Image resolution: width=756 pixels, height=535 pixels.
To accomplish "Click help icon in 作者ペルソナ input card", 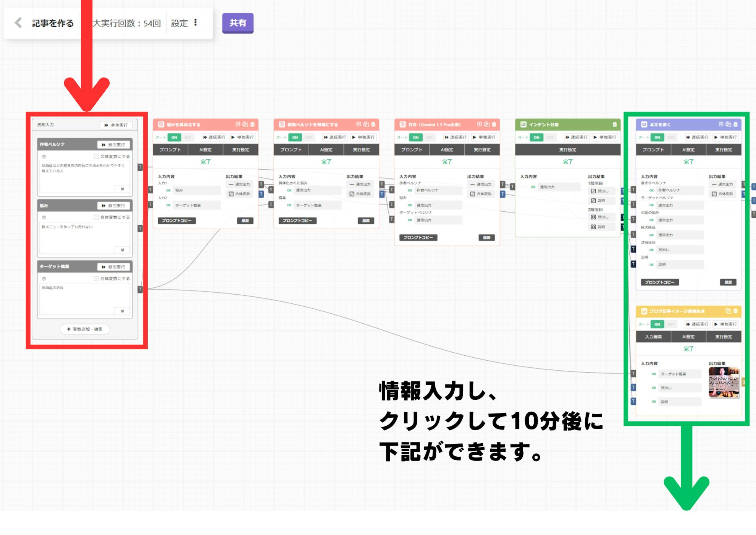I will pos(44,156).
